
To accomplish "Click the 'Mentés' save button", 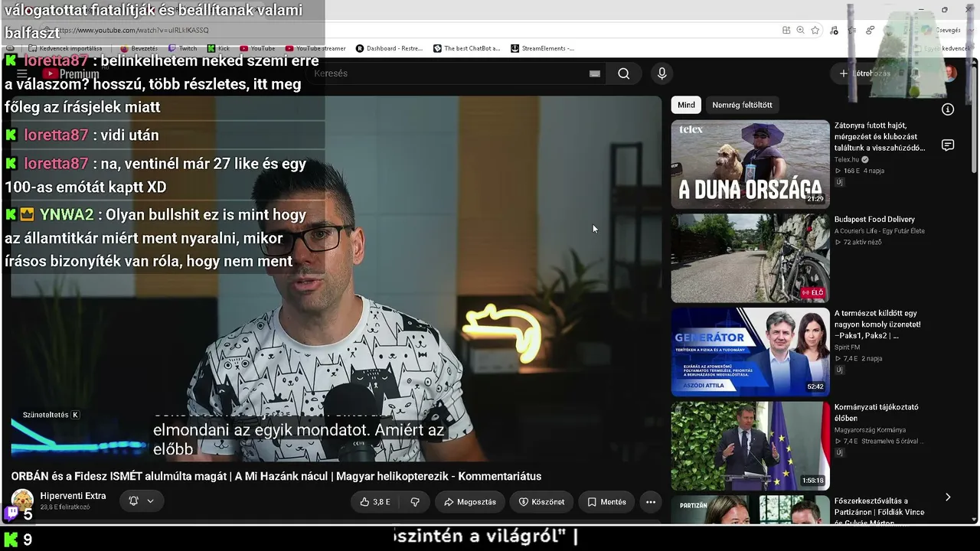I will (606, 502).
